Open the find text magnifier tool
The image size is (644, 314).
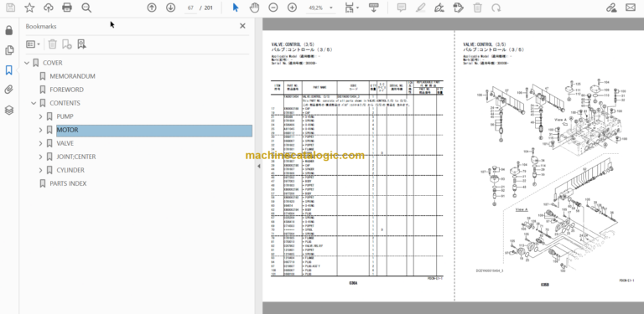point(86,8)
